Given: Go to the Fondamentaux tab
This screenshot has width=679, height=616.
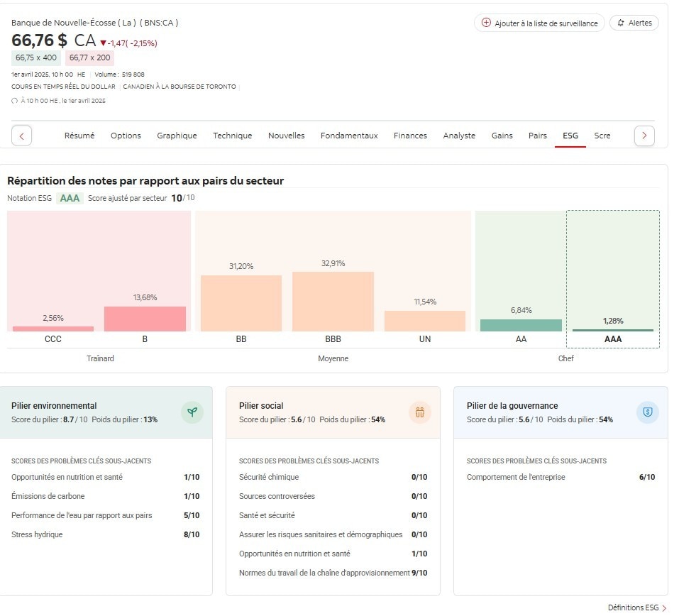Looking at the screenshot, I should [349, 136].
